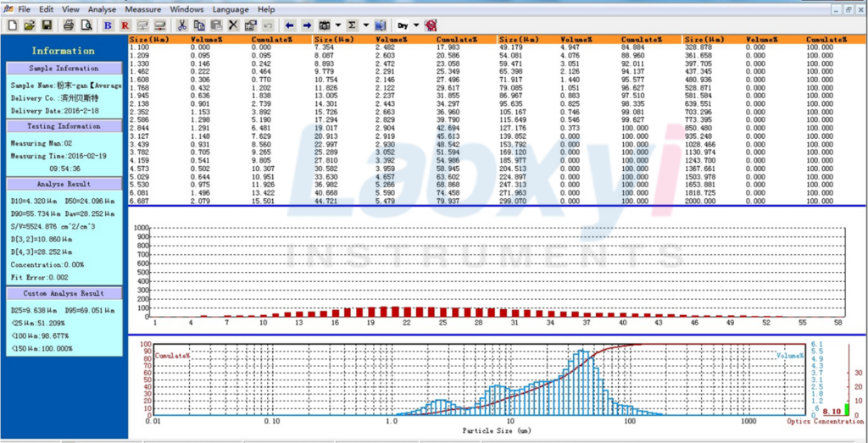This screenshot has height=443, width=868.
Task: Open the File menu
Action: point(24,9)
